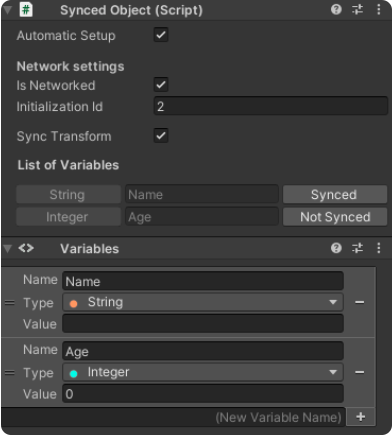Screen dimensions: 392x435
Task: Click the disabled Age field in variable list
Action: (x=202, y=217)
